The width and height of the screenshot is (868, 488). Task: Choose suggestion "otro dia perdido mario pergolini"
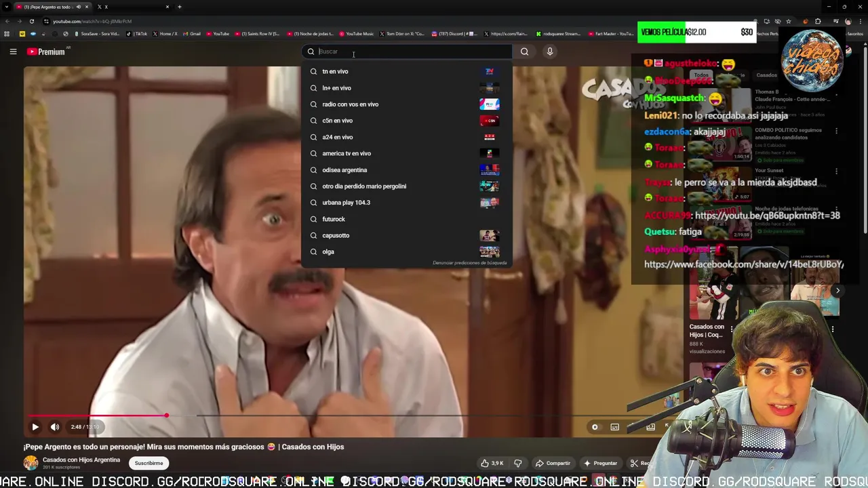[x=407, y=186]
